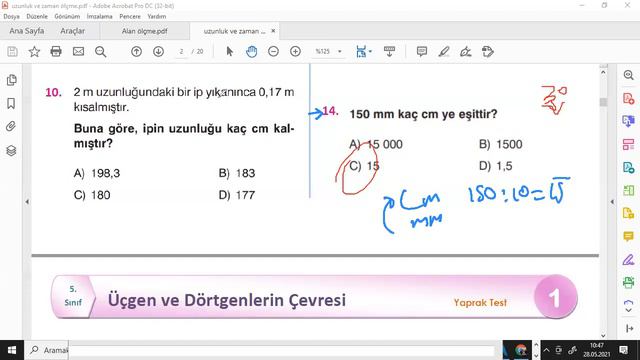The height and width of the screenshot is (360, 640).
Task: Open the find text magnifier
Action: (x=100, y=51)
